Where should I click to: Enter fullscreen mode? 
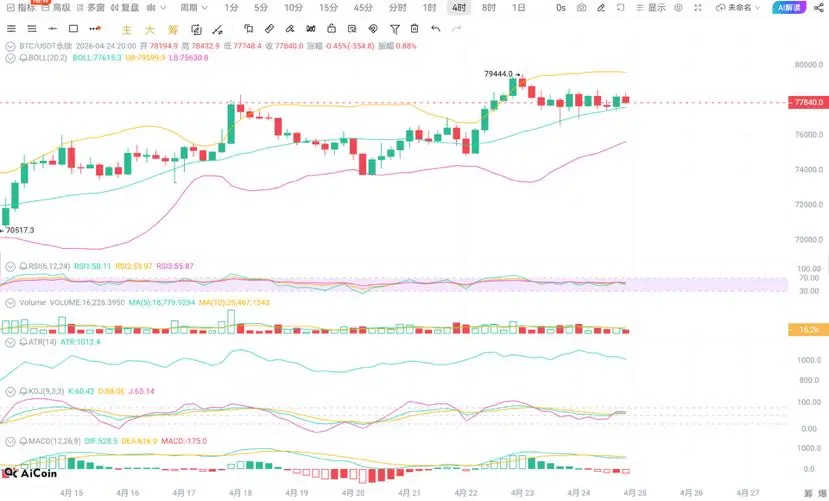click(698, 8)
